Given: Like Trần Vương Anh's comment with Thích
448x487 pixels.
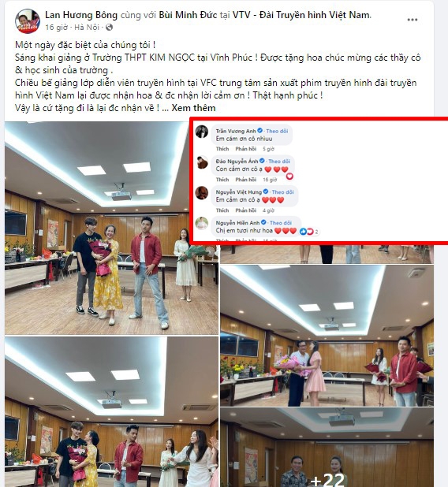Looking at the screenshot, I should (x=222, y=149).
